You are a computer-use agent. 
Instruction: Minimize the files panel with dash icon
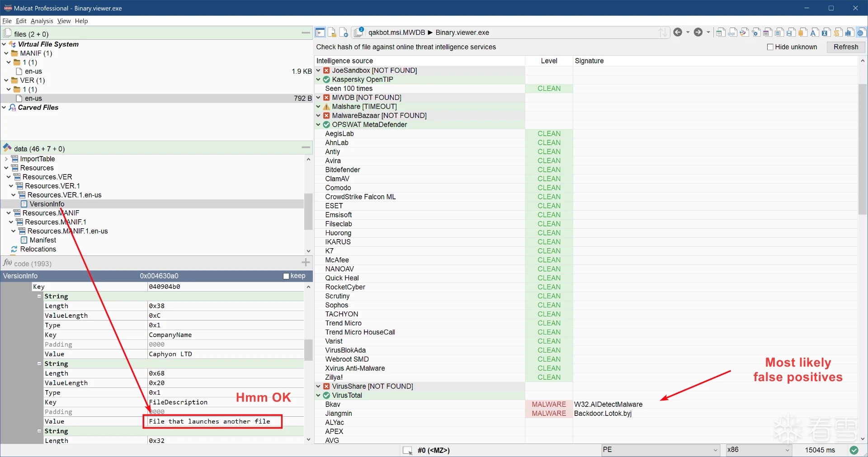(x=306, y=33)
